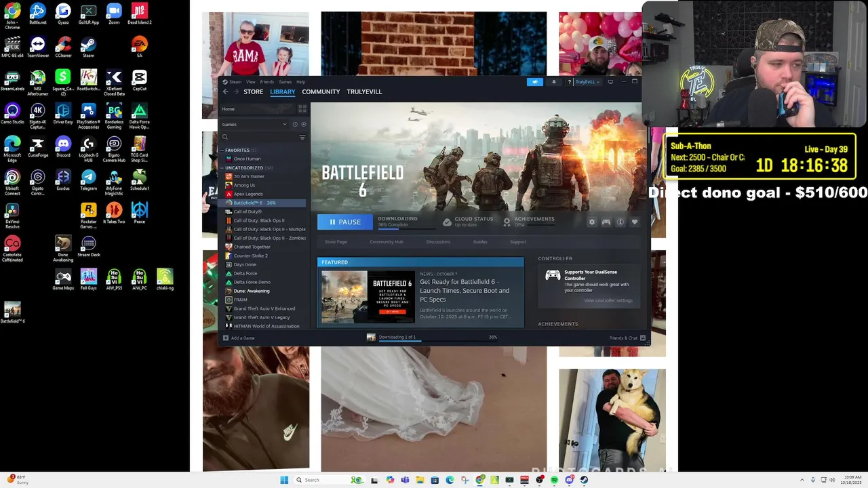Toggle ready-to-play filter icon
The height and width of the screenshot is (488, 868).
303,124
